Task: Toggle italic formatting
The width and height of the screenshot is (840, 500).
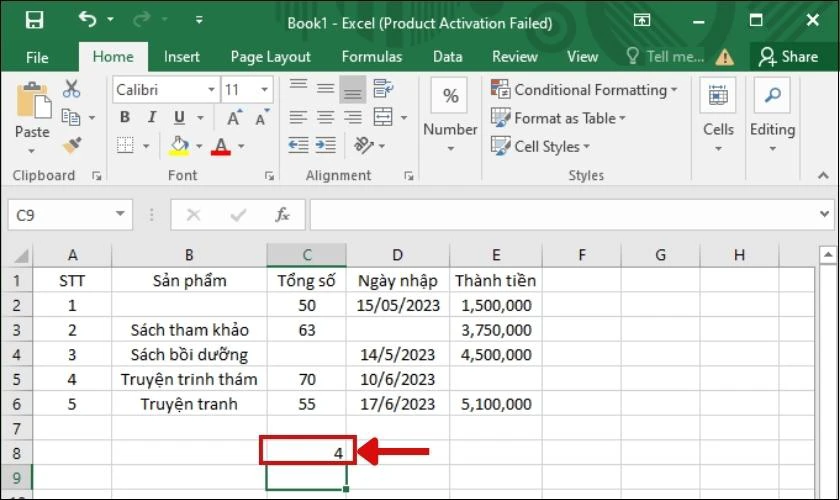Action: tap(152, 117)
